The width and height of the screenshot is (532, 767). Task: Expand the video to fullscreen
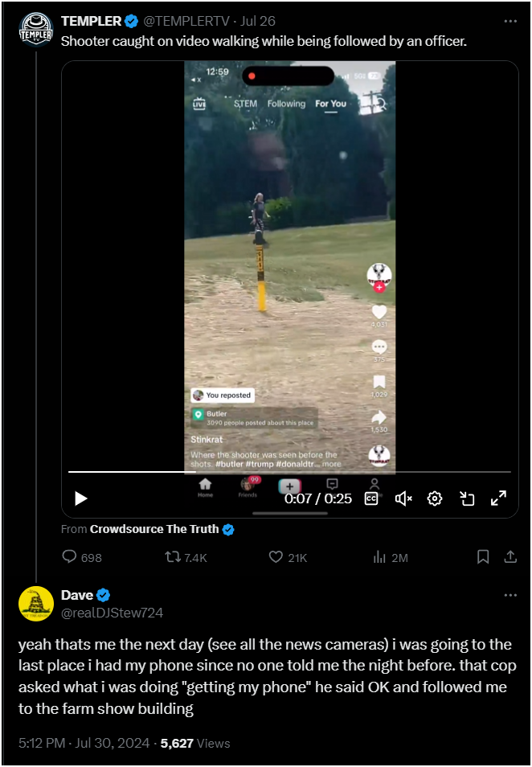(499, 498)
